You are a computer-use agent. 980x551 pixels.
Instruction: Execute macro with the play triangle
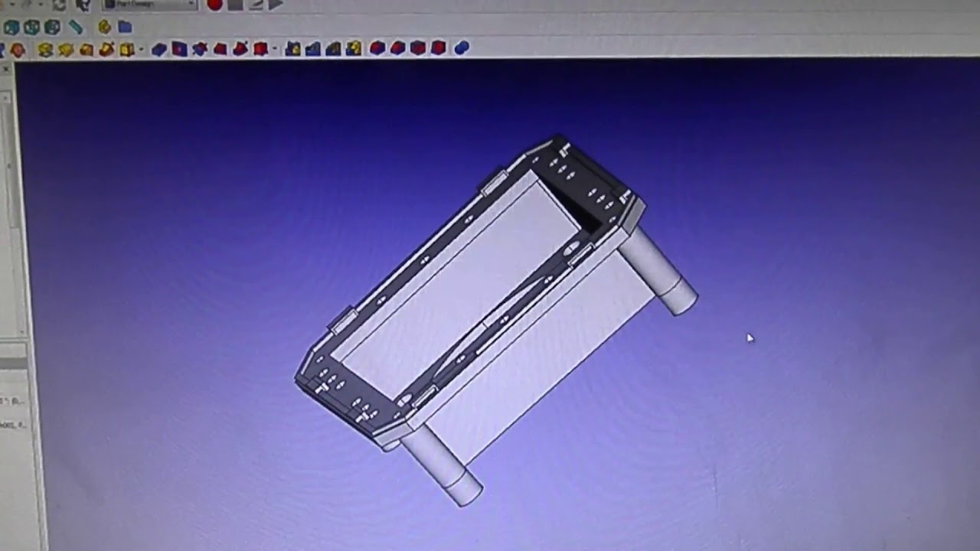[276, 5]
